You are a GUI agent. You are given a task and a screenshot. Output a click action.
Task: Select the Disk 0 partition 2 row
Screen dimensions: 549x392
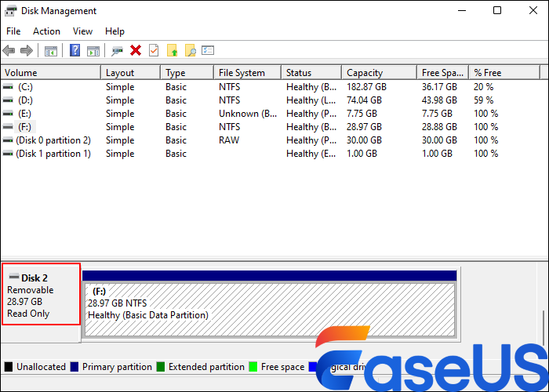[x=53, y=140]
